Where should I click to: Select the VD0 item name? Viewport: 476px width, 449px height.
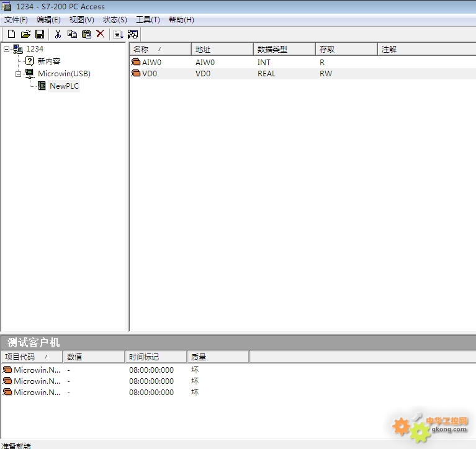tap(150, 73)
